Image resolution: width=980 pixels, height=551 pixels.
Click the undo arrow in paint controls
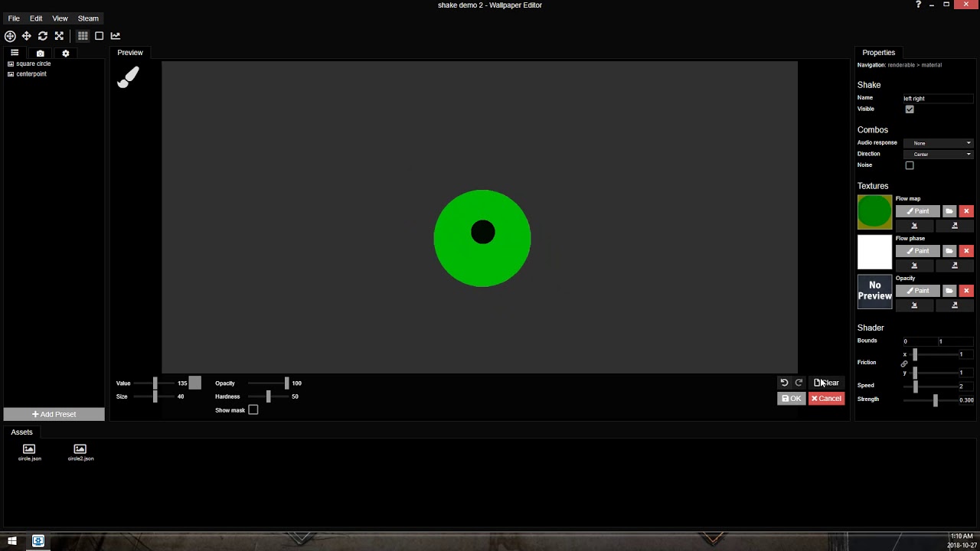(784, 383)
